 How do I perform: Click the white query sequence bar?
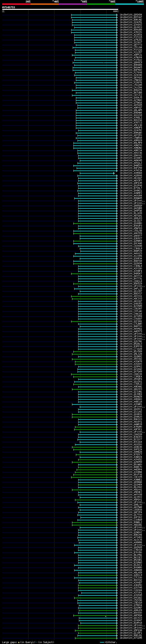(60, 10)
